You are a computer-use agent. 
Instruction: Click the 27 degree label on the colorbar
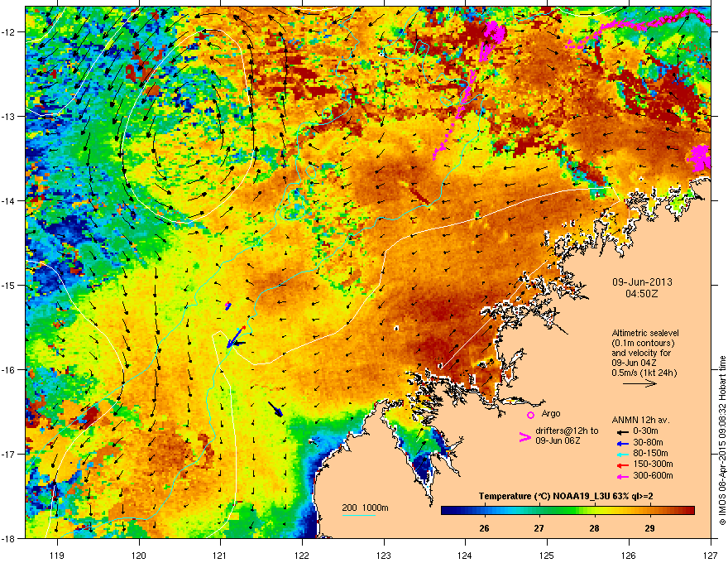coord(539,528)
